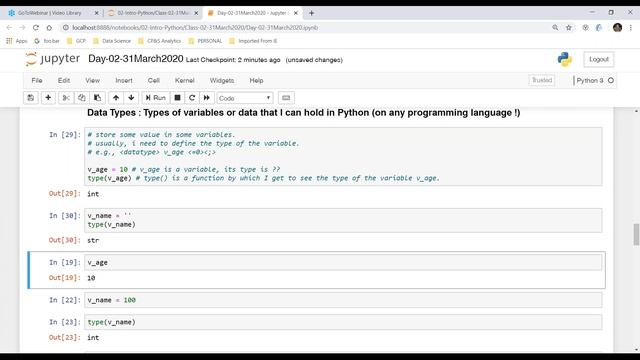
Task: Open the View menu
Action: [93, 80]
